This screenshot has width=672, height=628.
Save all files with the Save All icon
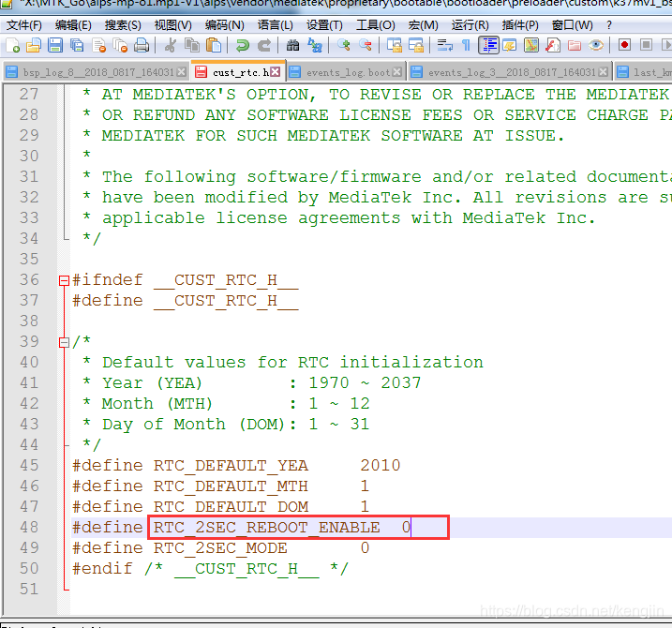(x=77, y=45)
